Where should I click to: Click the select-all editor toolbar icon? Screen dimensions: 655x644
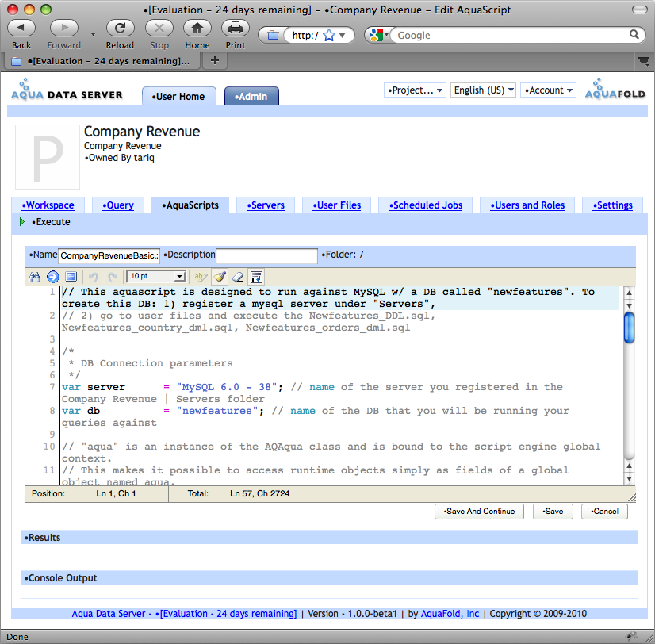click(71, 277)
